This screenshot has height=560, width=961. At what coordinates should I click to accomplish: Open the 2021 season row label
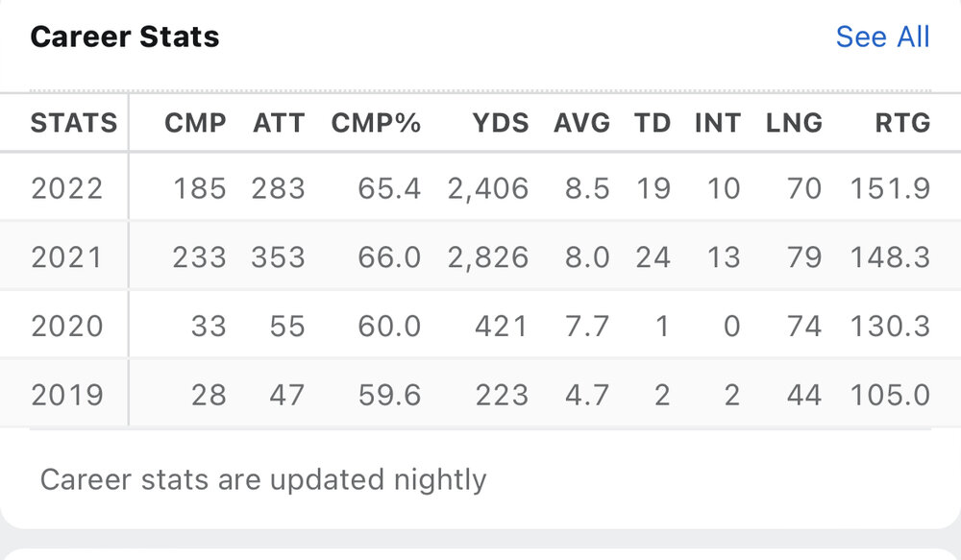pos(66,257)
